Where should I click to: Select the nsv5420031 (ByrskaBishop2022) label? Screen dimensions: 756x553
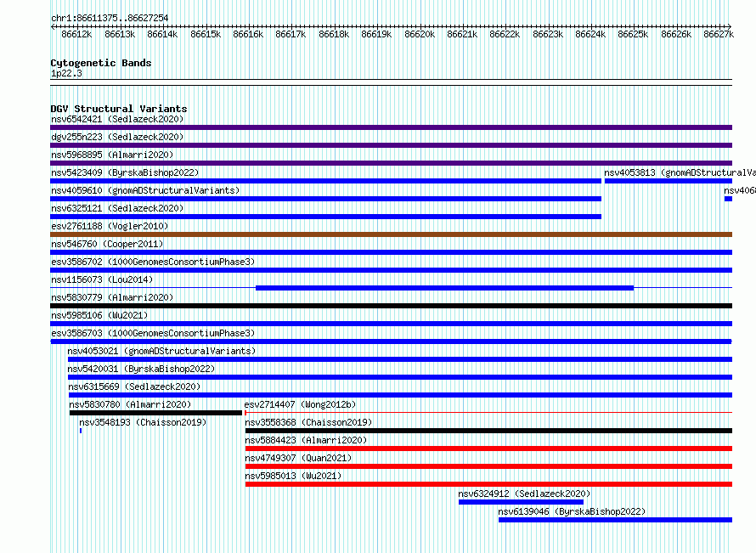(141, 369)
